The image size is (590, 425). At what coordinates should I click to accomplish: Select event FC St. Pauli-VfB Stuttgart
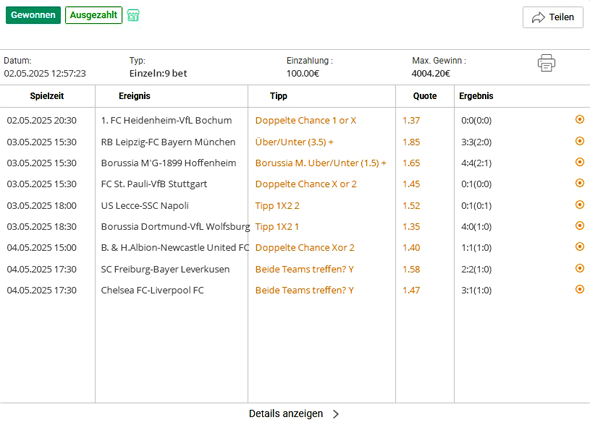click(x=154, y=184)
